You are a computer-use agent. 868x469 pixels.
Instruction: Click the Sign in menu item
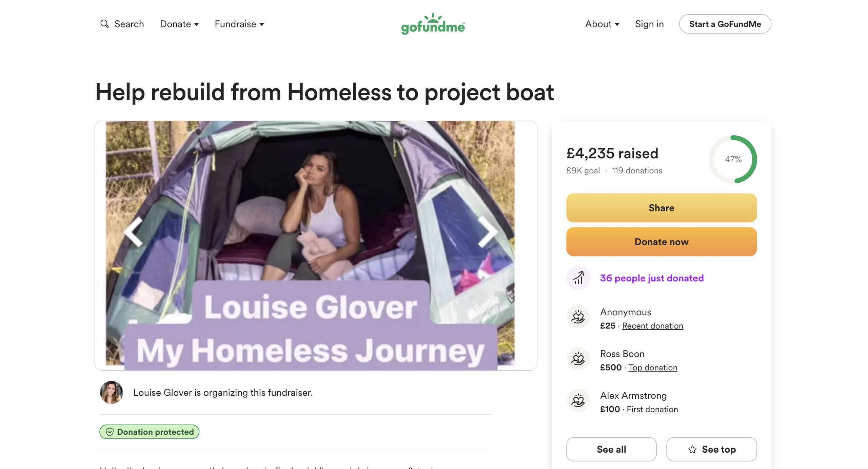[649, 24]
